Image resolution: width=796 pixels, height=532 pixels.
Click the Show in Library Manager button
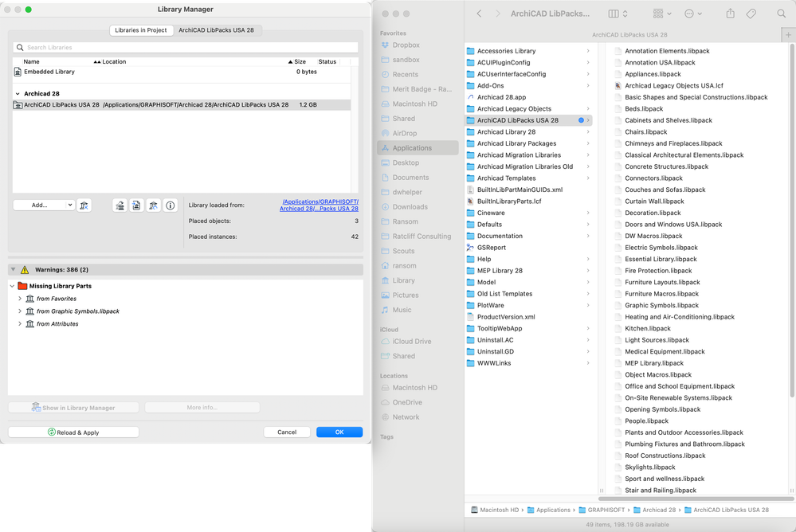coord(73,407)
